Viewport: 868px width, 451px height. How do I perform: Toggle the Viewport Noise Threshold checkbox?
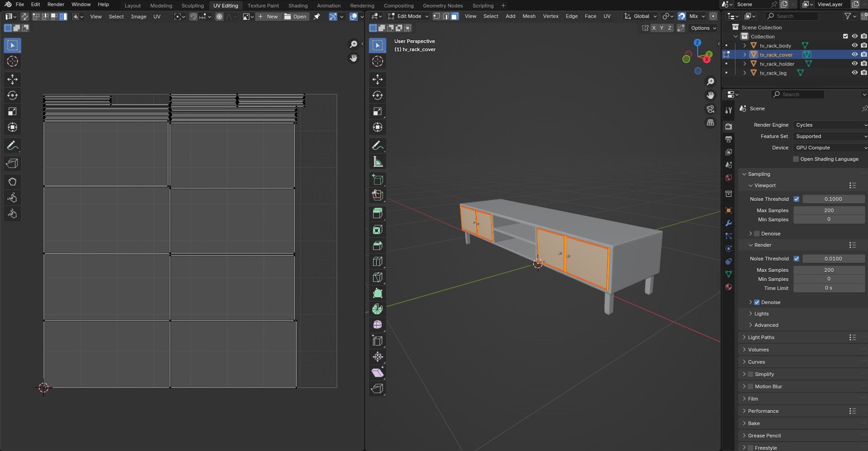pyautogui.click(x=796, y=199)
